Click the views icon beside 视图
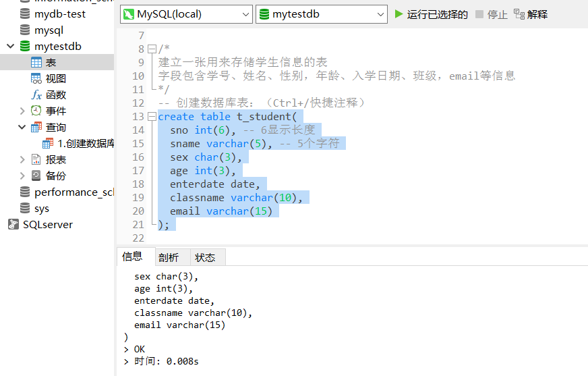588x376 pixels. coord(36,78)
